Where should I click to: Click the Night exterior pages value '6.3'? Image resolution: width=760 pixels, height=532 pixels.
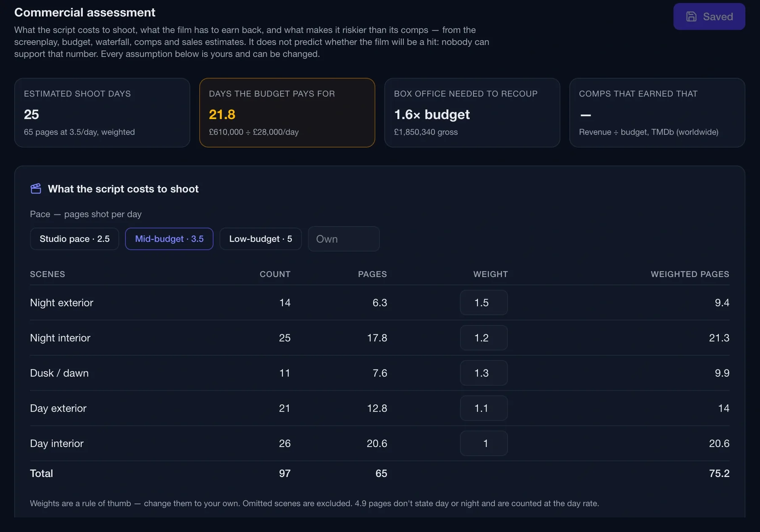coord(380,303)
